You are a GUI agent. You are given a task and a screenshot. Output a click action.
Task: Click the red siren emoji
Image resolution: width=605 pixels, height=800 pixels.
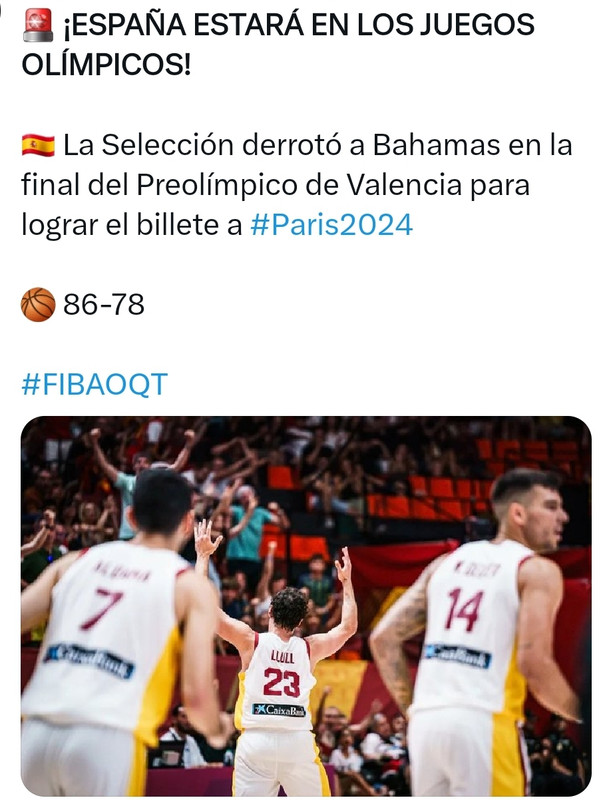tap(38, 25)
